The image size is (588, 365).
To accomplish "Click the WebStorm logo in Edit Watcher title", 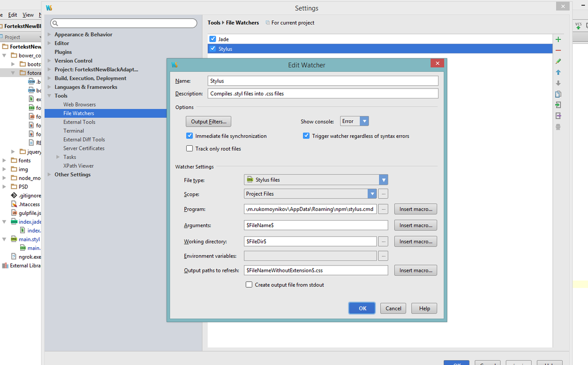I will (174, 65).
